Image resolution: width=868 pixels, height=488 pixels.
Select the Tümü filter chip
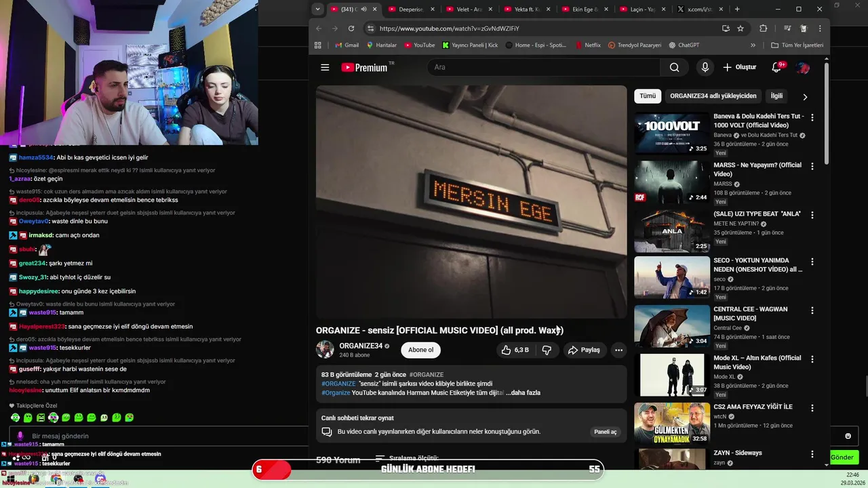[648, 96]
